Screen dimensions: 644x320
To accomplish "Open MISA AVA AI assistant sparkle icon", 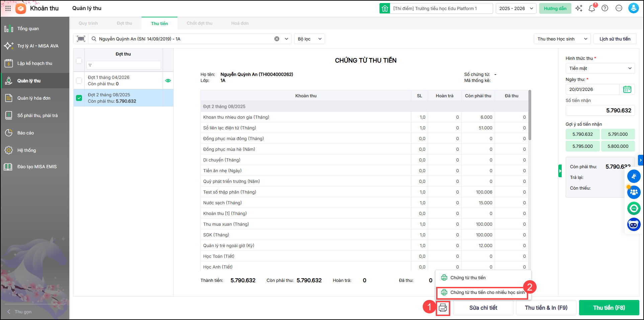I will [579, 8].
